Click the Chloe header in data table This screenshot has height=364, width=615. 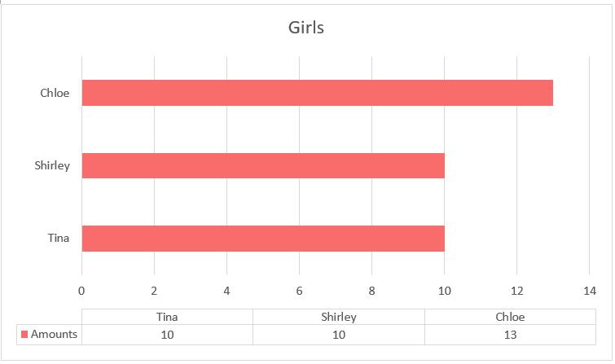tap(510, 317)
